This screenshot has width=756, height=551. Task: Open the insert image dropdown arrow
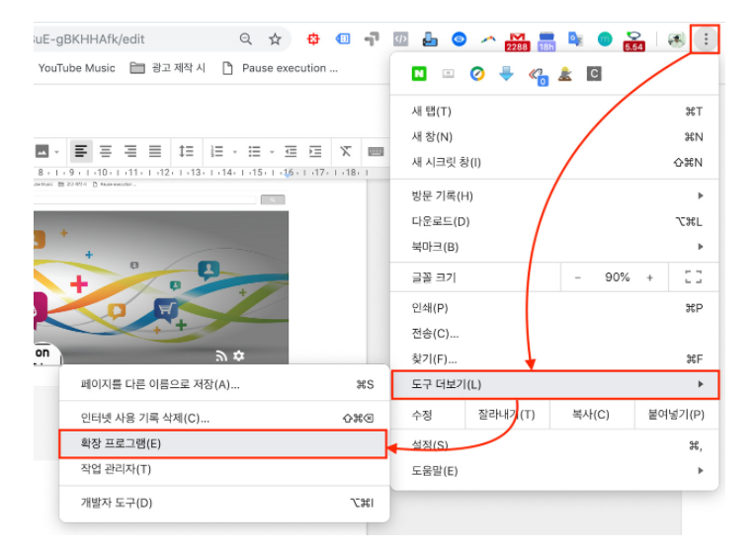[57, 152]
